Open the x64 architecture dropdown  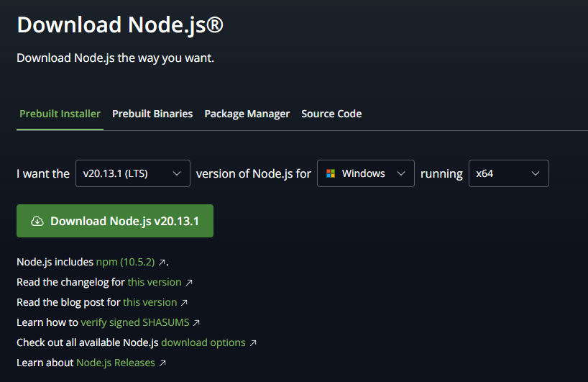click(508, 173)
